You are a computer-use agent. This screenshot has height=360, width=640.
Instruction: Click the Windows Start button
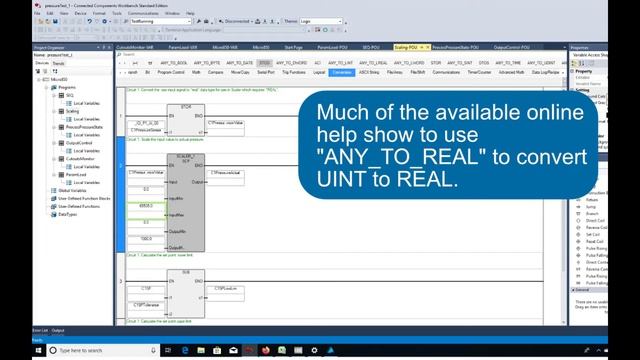(x=39, y=350)
